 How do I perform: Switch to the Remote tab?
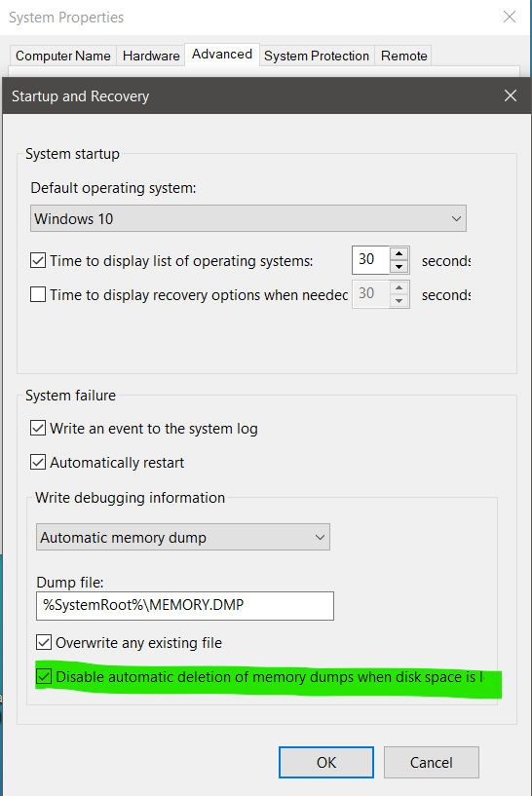[404, 56]
